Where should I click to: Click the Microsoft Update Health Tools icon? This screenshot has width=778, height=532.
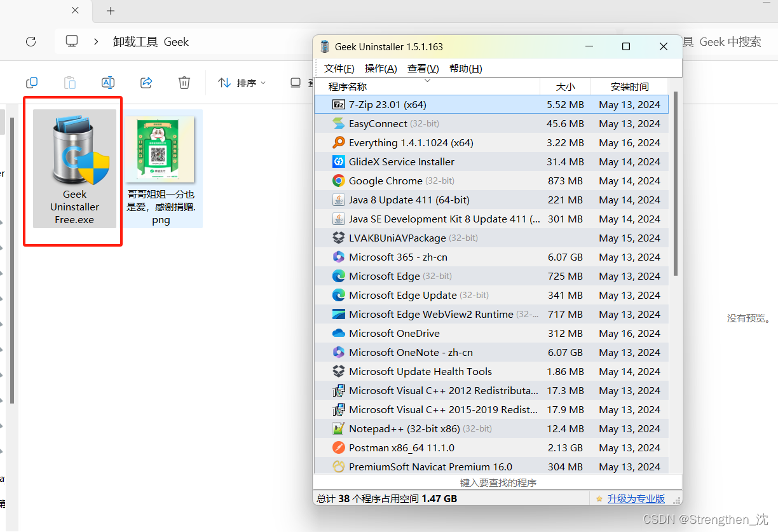(339, 371)
